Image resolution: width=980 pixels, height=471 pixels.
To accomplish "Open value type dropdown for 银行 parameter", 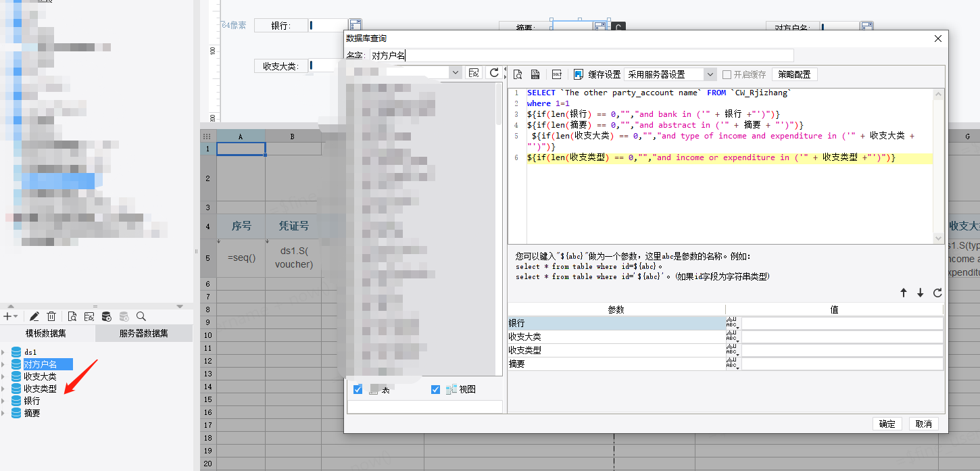I will pos(733,323).
